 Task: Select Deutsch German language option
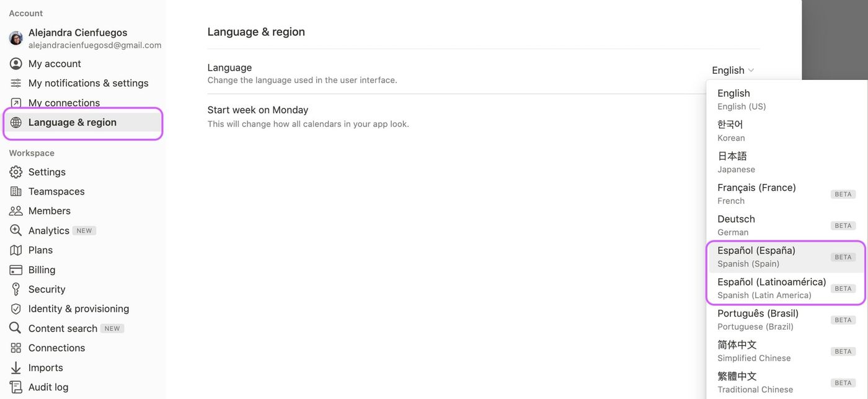[786, 226]
